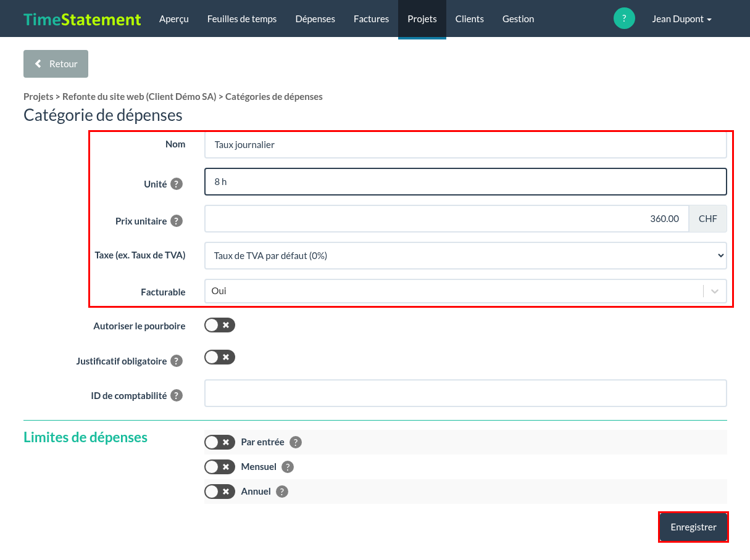Screen dimensions: 750x560
Task: Focus the Nom field with Taux journalier
Action: pos(465,145)
